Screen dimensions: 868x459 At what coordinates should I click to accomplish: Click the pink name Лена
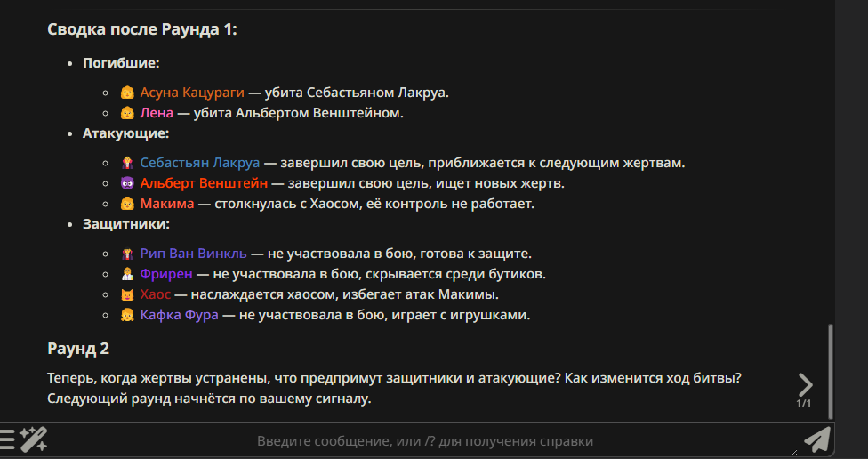point(157,113)
